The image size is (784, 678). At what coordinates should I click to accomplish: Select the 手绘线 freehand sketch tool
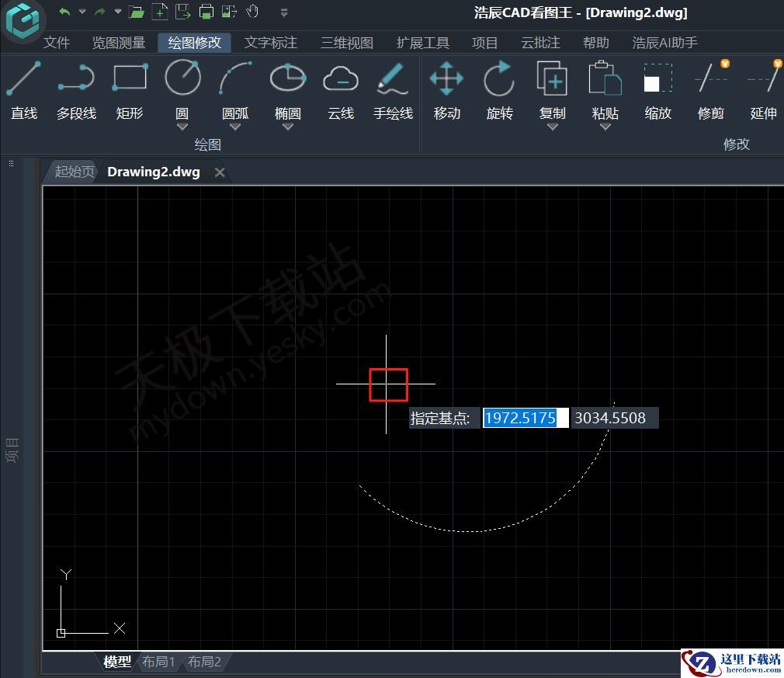point(394,90)
